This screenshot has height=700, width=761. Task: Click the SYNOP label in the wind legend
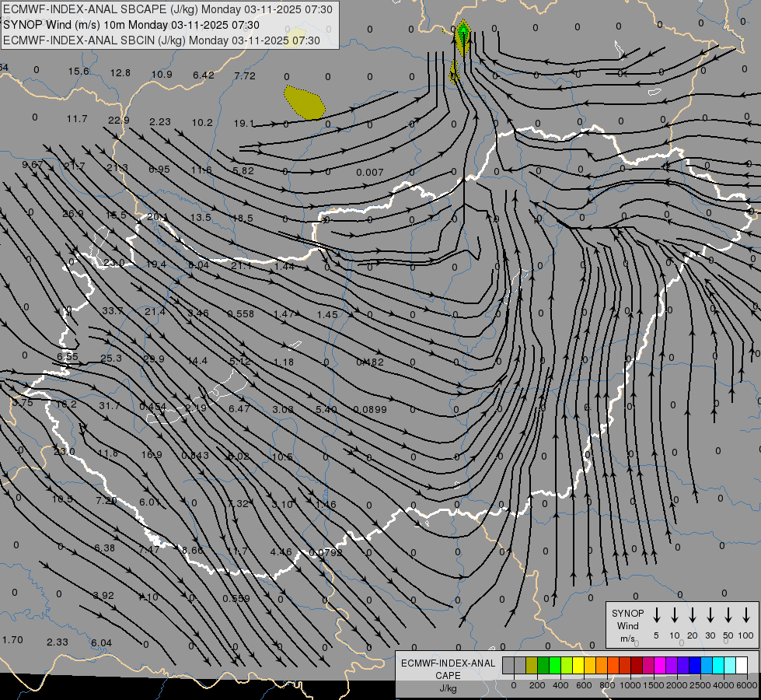(x=627, y=613)
